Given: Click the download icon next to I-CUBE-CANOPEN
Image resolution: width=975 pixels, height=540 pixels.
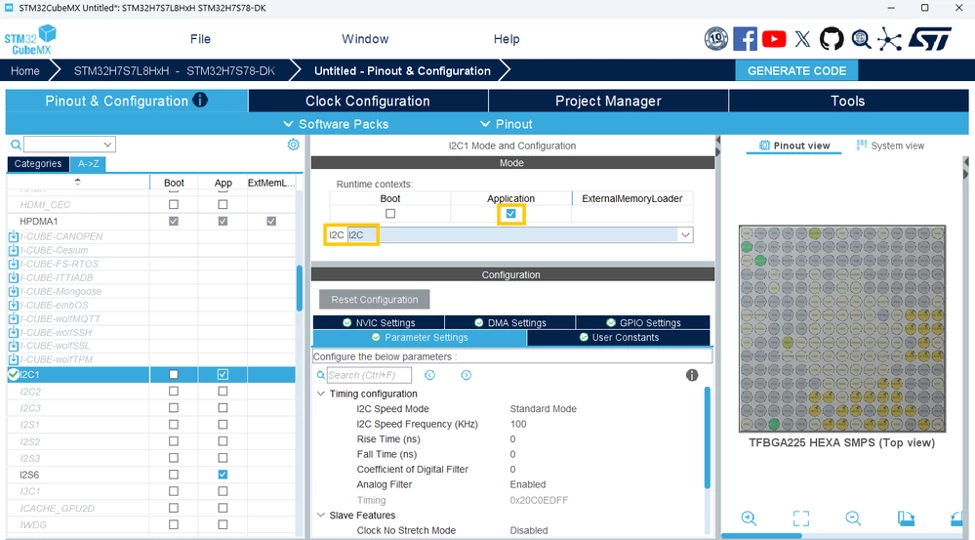Looking at the screenshot, I should [x=13, y=236].
